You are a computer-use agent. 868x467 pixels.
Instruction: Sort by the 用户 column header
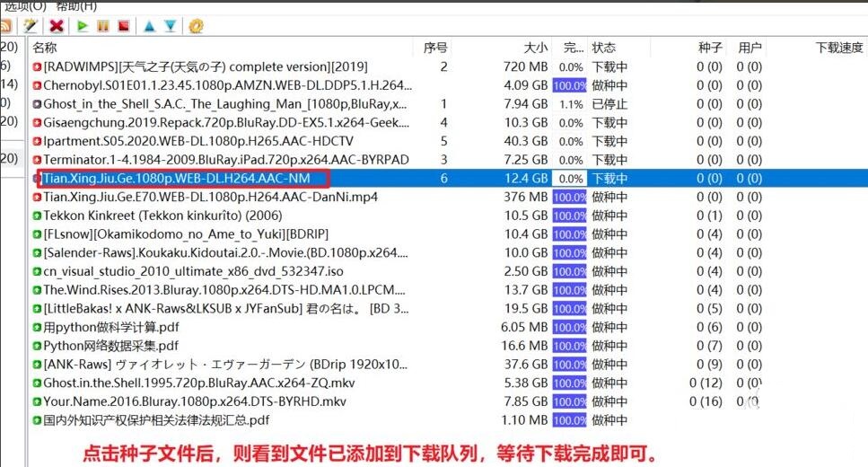pyautogui.click(x=750, y=48)
